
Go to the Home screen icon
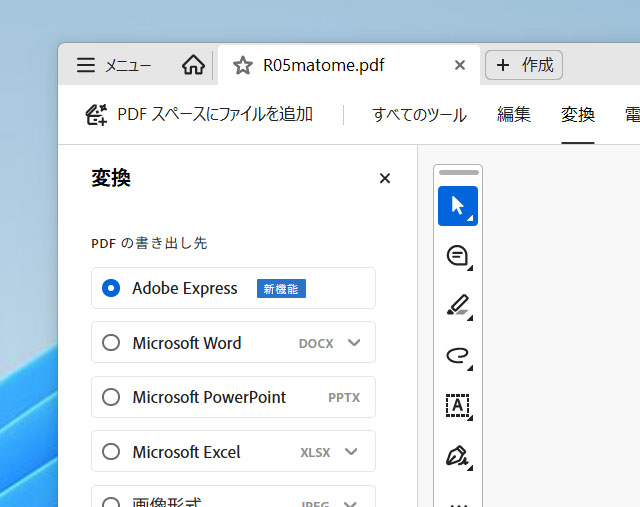pos(193,65)
